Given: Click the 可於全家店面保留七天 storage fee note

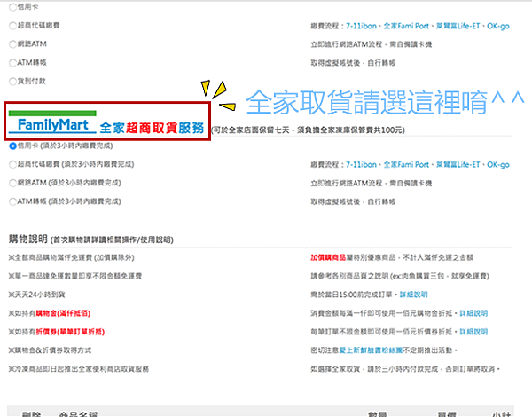Looking at the screenshot, I should [308, 130].
